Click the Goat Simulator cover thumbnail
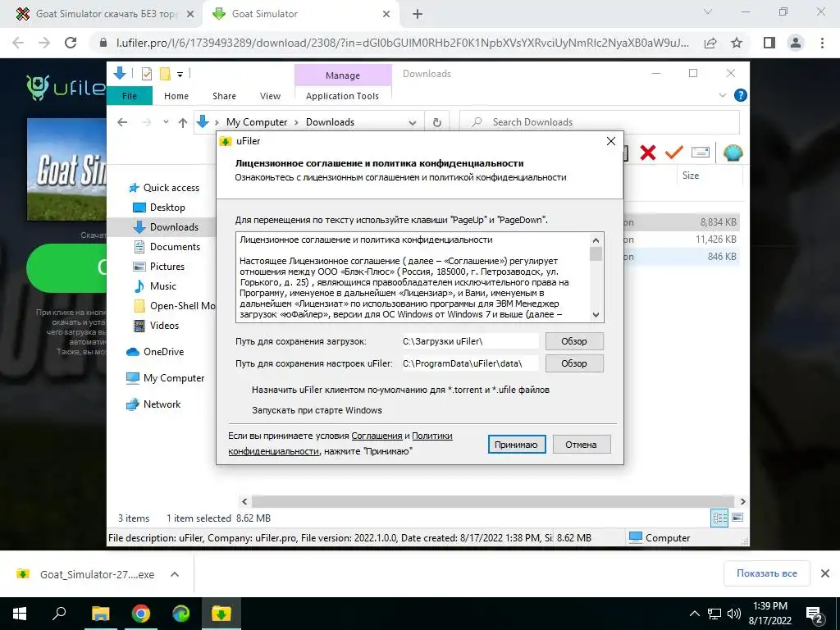840x630 pixels. coord(66,169)
